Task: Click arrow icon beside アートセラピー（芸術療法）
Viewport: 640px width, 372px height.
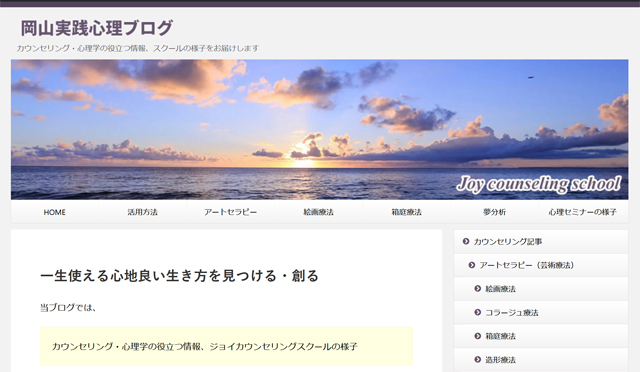Action: click(x=472, y=265)
